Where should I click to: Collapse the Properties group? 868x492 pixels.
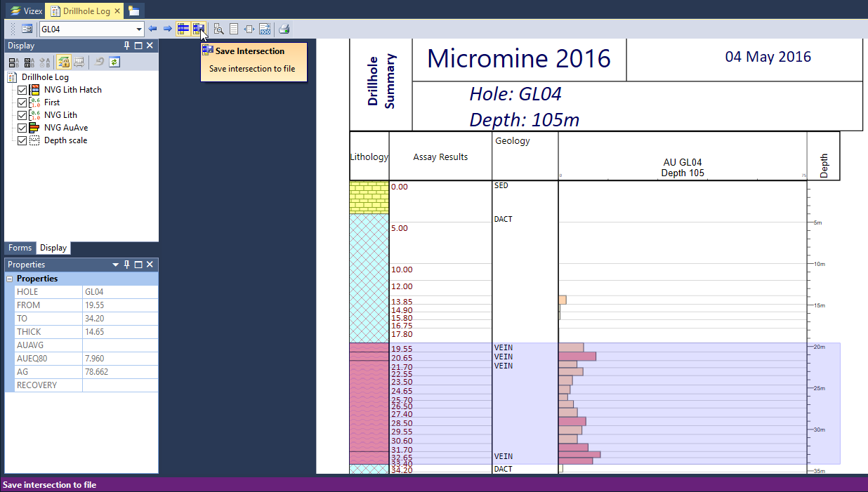11,279
